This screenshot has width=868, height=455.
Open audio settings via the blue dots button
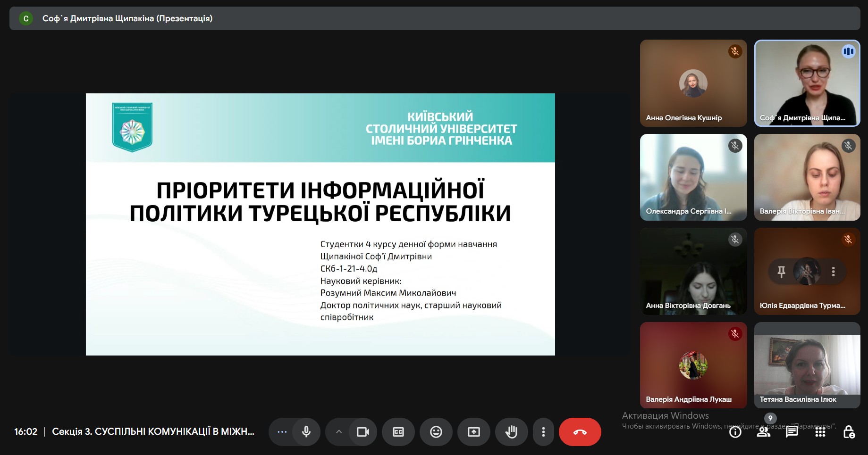coord(282,432)
